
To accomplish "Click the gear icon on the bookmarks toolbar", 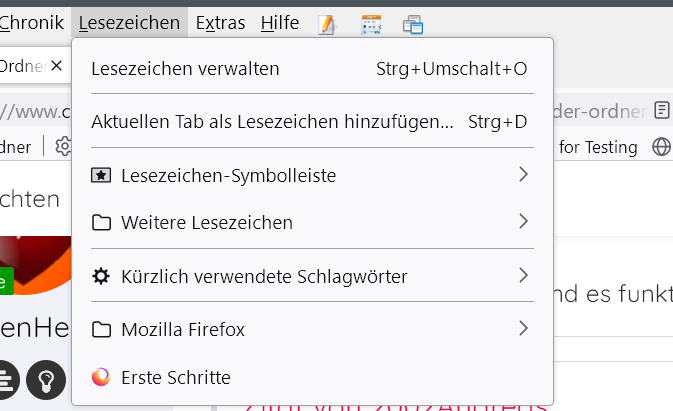I will pyautogui.click(x=63, y=147).
